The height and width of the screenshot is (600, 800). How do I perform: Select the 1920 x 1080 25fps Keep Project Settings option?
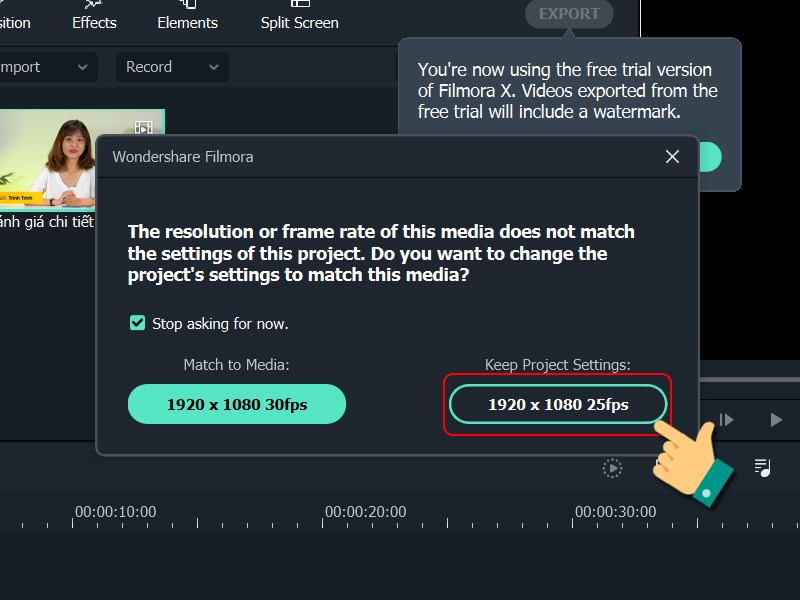coord(556,403)
